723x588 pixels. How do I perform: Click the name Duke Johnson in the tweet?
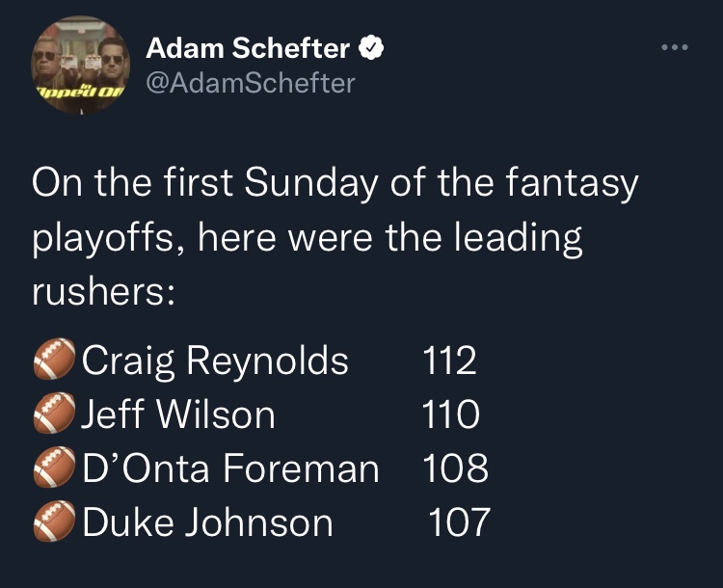[208, 523]
